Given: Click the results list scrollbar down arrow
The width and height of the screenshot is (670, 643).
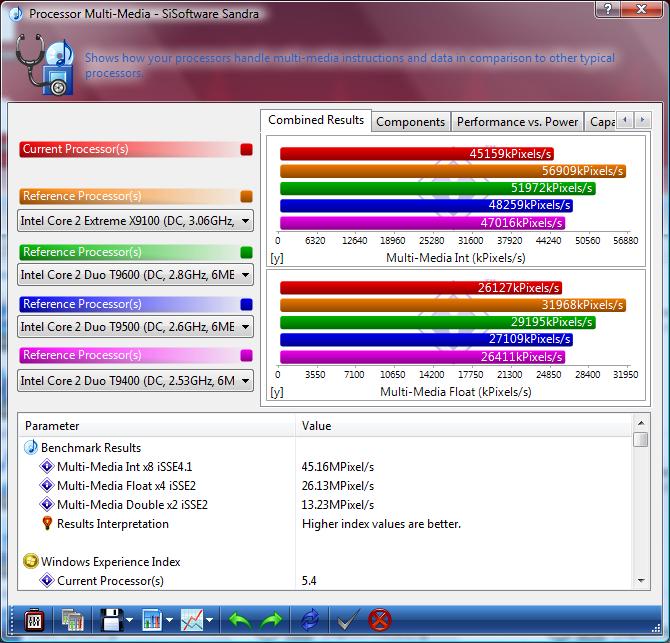Looking at the screenshot, I should [x=641, y=580].
